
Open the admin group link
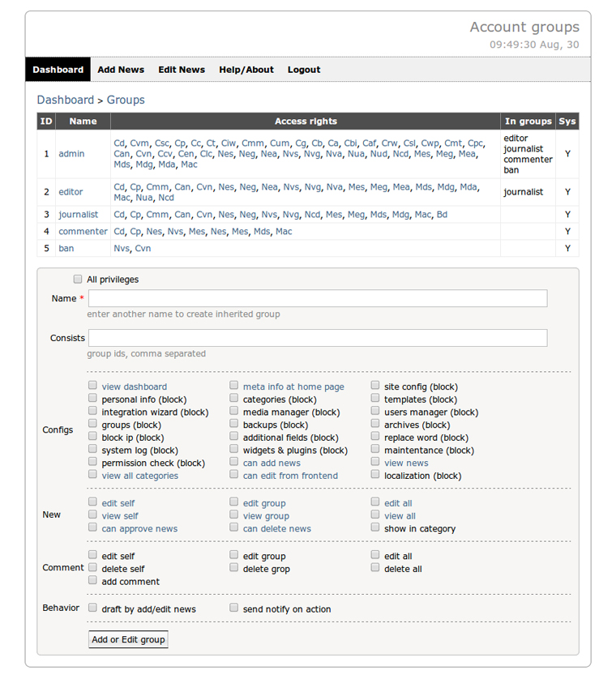pyautogui.click(x=71, y=154)
